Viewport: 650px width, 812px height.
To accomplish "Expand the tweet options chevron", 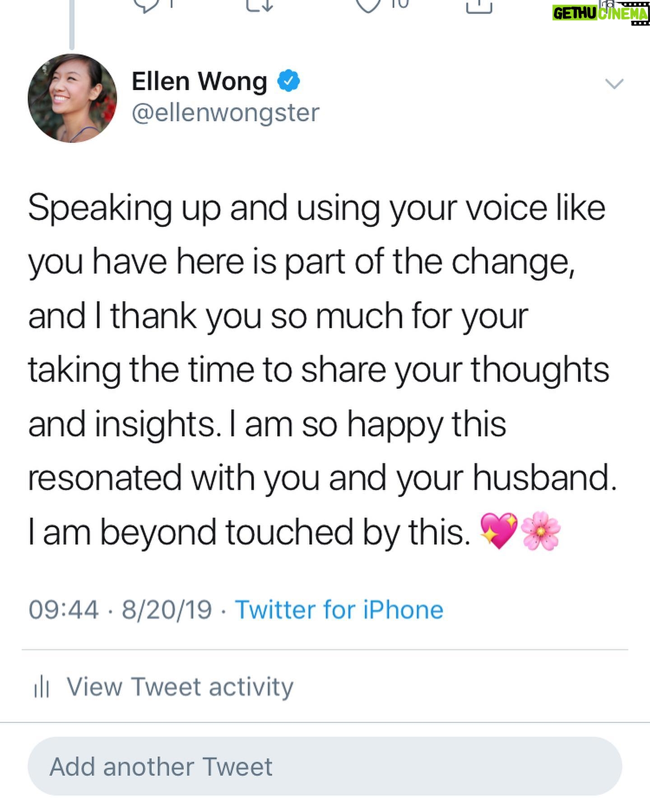I will point(614,84).
